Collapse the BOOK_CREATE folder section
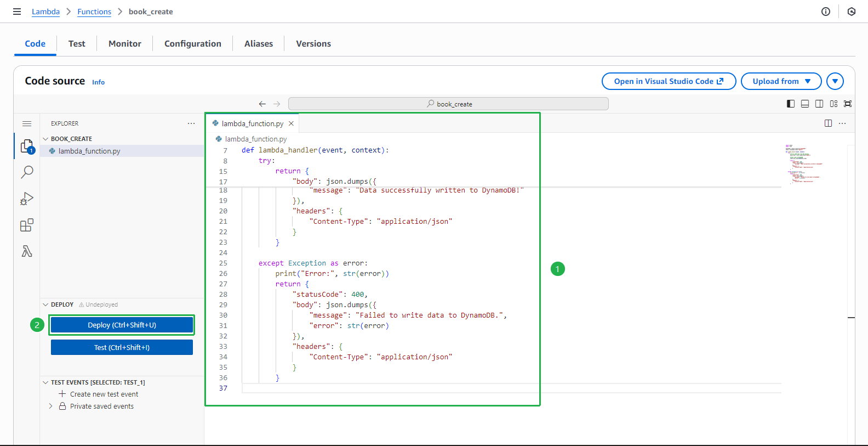Screen dimensions: 868x446 [45, 139]
